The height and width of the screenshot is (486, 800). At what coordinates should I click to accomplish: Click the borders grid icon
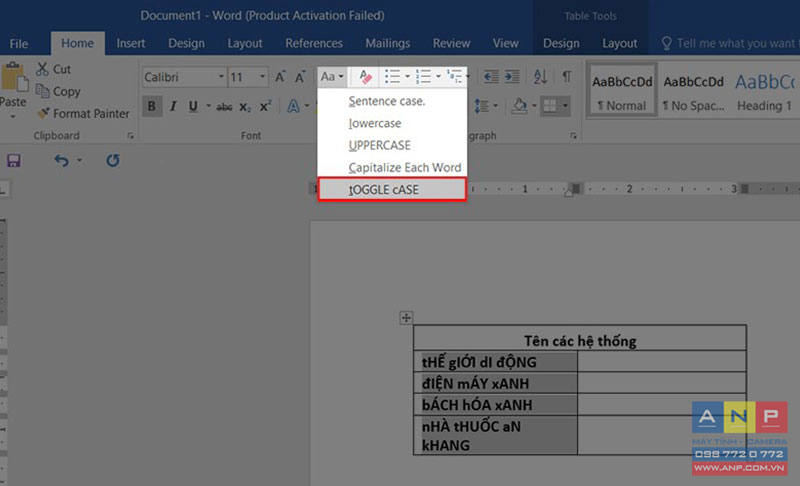550,106
